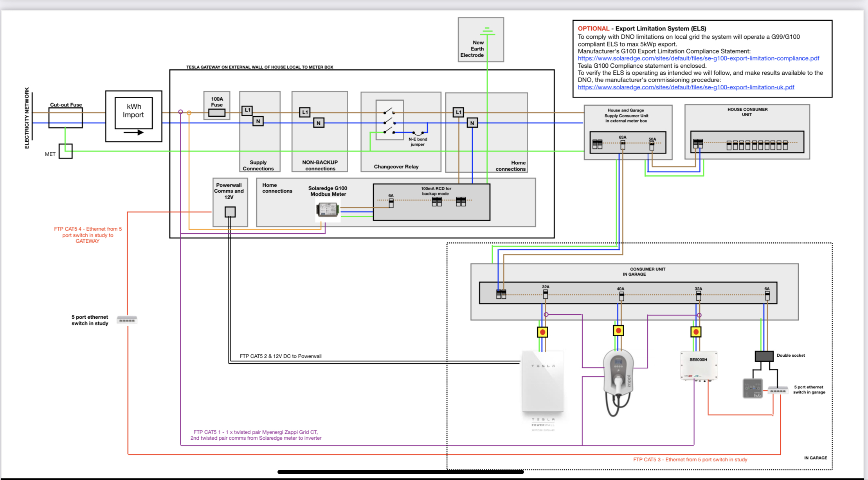
Task: Open the se-g100-export-limitation-uk.pdf link
Action: pos(686,87)
